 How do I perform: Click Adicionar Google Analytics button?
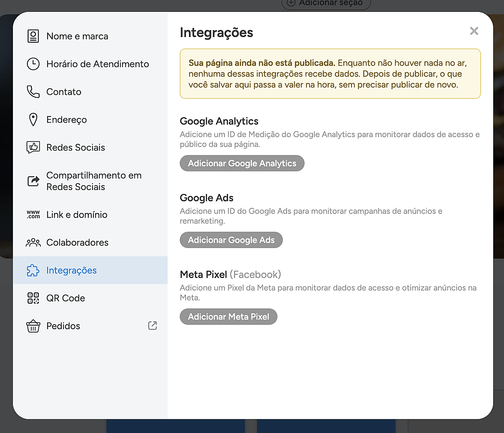tap(242, 163)
